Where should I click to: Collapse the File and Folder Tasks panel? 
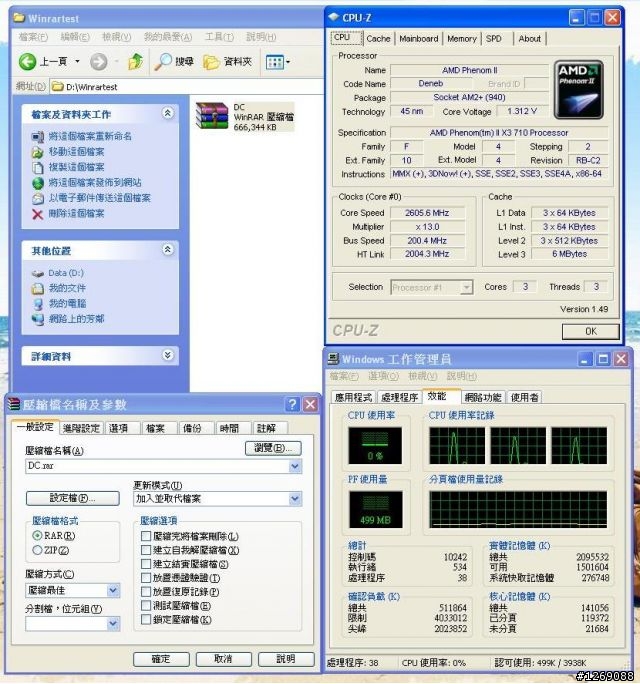(168, 113)
